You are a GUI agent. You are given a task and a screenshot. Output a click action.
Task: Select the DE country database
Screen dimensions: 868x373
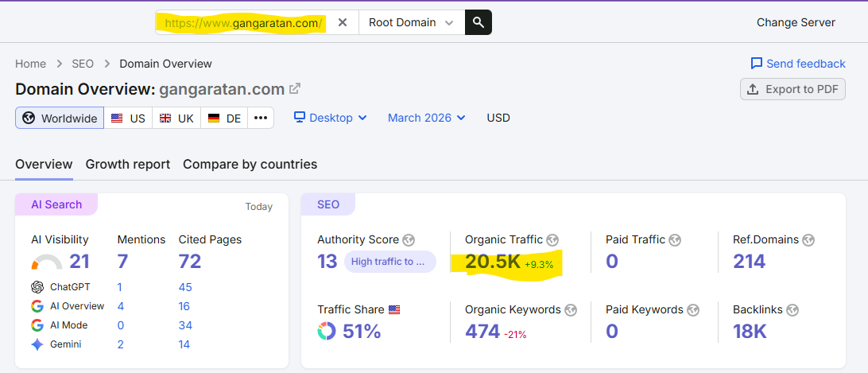tap(223, 118)
